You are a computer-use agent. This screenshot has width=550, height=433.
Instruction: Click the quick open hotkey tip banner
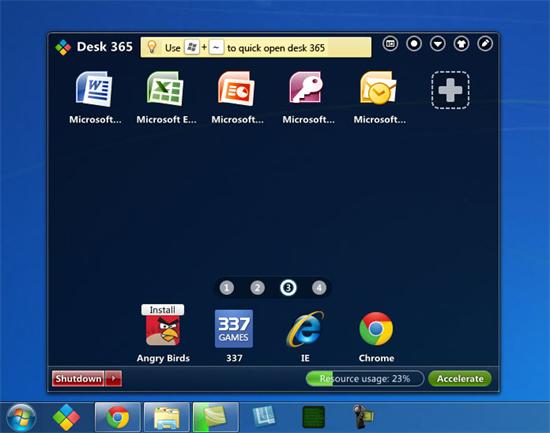tap(256, 47)
